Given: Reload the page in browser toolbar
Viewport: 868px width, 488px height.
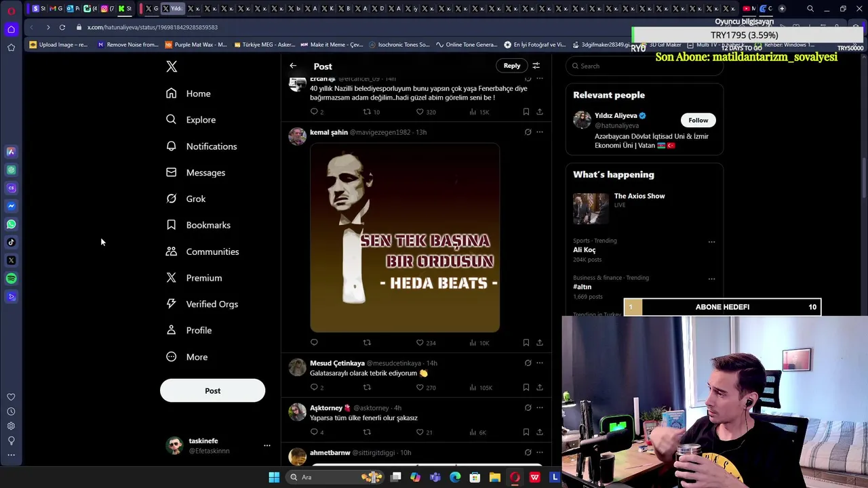Looking at the screenshot, I should pos(62,27).
